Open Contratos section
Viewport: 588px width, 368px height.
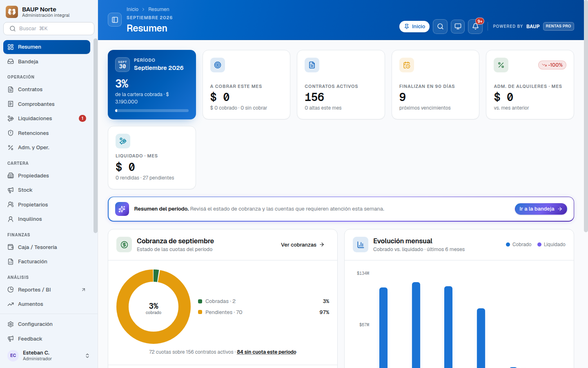(x=47, y=90)
